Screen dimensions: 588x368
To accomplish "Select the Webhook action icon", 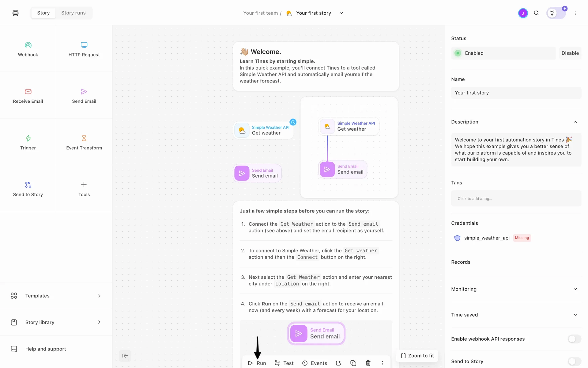I will click(28, 45).
